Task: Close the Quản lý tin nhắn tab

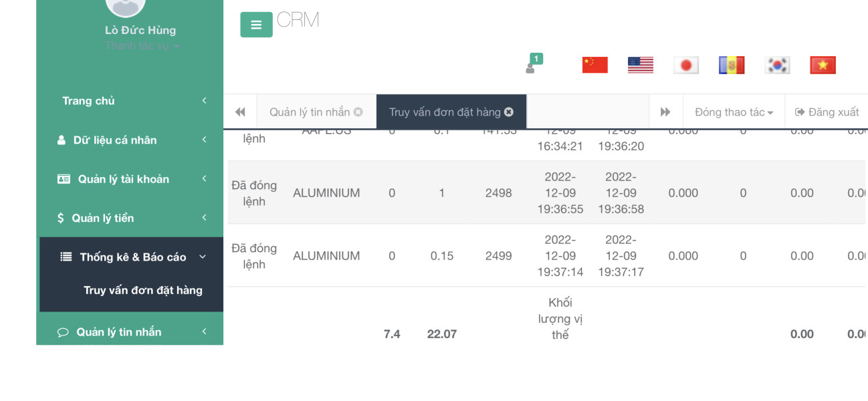Action: (358, 112)
